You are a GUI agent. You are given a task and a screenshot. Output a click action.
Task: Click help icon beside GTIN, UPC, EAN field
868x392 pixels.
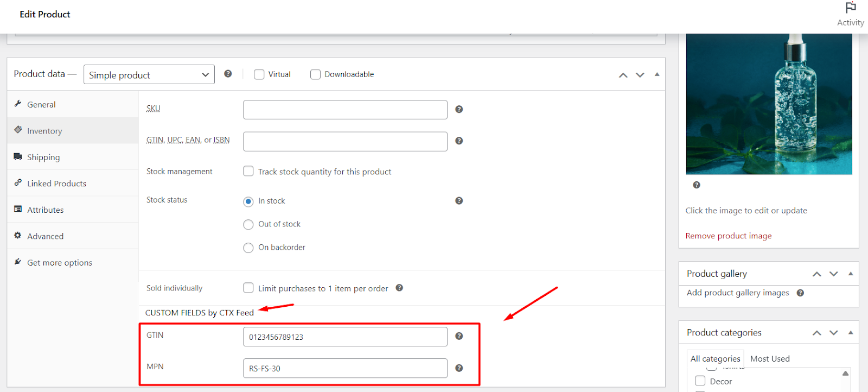[x=459, y=141]
